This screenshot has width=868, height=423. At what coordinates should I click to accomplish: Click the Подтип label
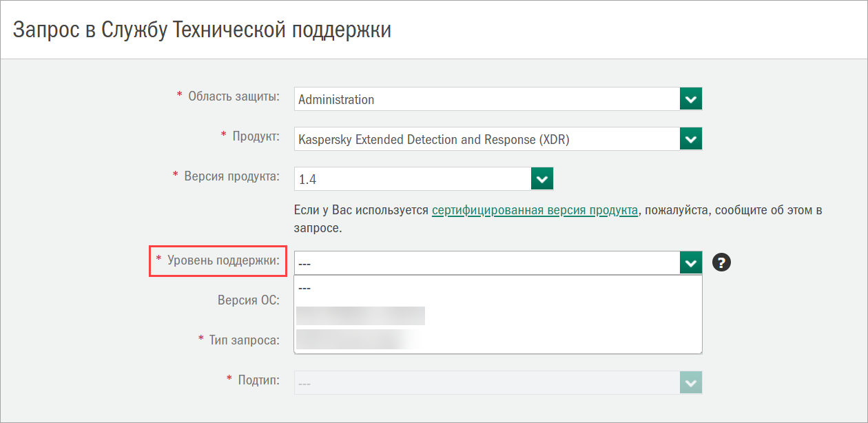(x=258, y=380)
